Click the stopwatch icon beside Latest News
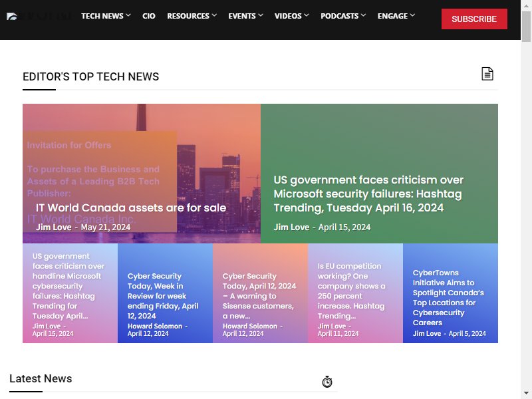Viewport: 532px width, 399px height. coord(327,382)
